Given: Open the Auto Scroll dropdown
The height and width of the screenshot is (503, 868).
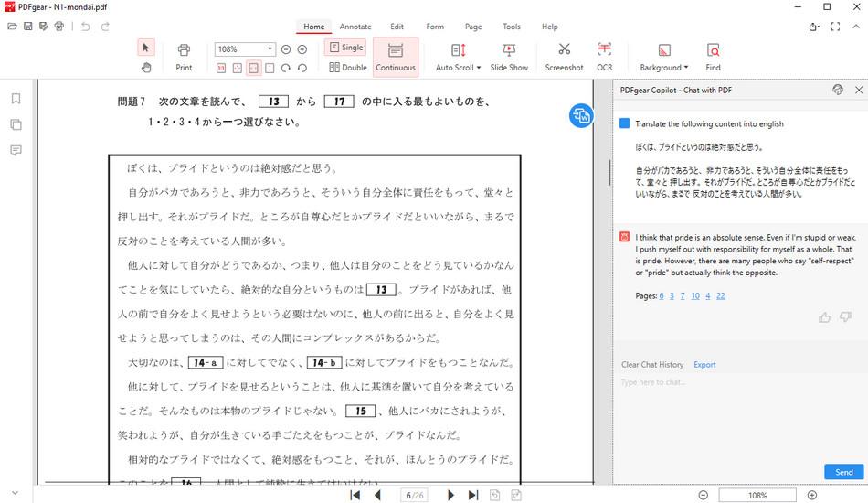Looking at the screenshot, I should [458, 57].
